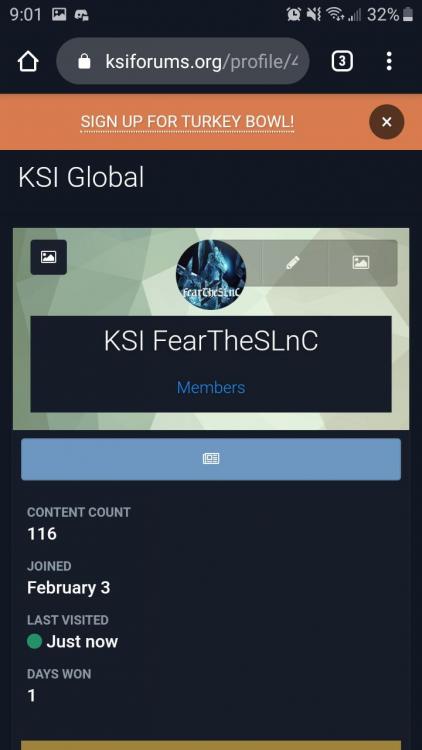422x750 pixels.
Task: Open the tab switcher showing 3 tabs
Action: [x=342, y=61]
